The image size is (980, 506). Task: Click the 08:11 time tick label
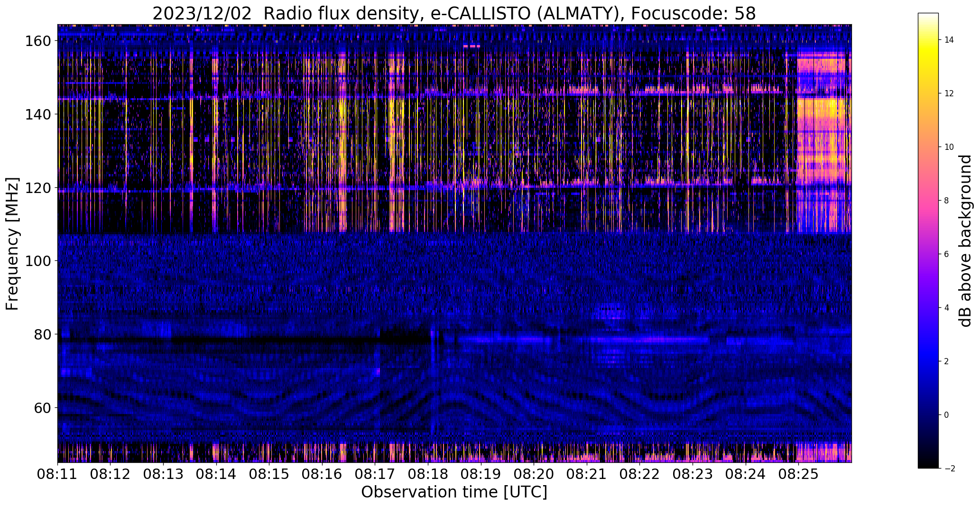point(57,474)
